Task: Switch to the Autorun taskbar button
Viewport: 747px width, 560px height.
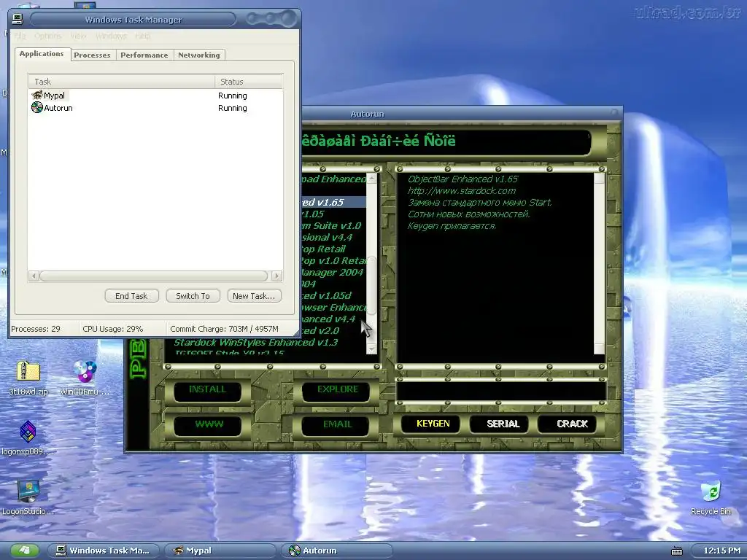Action: pos(336,551)
